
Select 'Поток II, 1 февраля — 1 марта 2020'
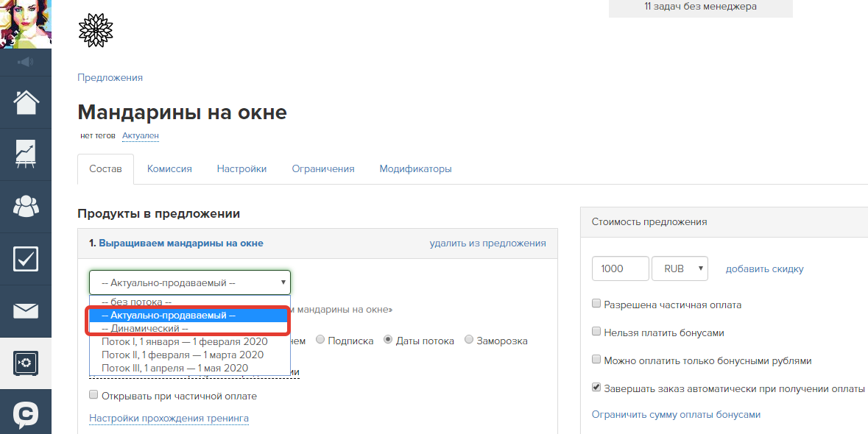tap(190, 355)
